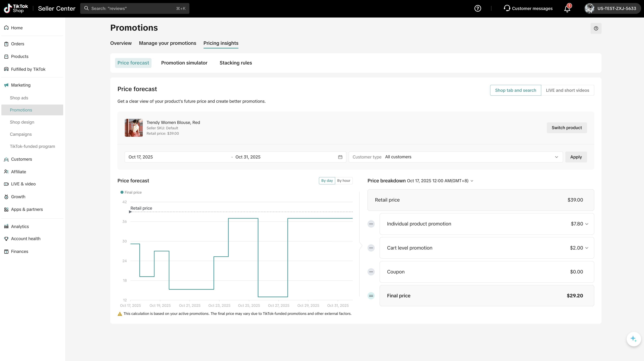Click the Trendy Women Blouse thumbnail

pos(134,128)
